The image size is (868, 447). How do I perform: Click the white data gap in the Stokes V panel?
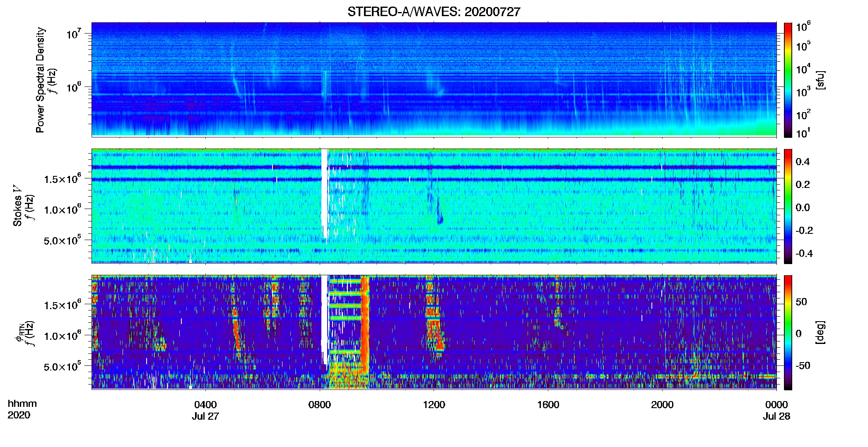[325, 195]
